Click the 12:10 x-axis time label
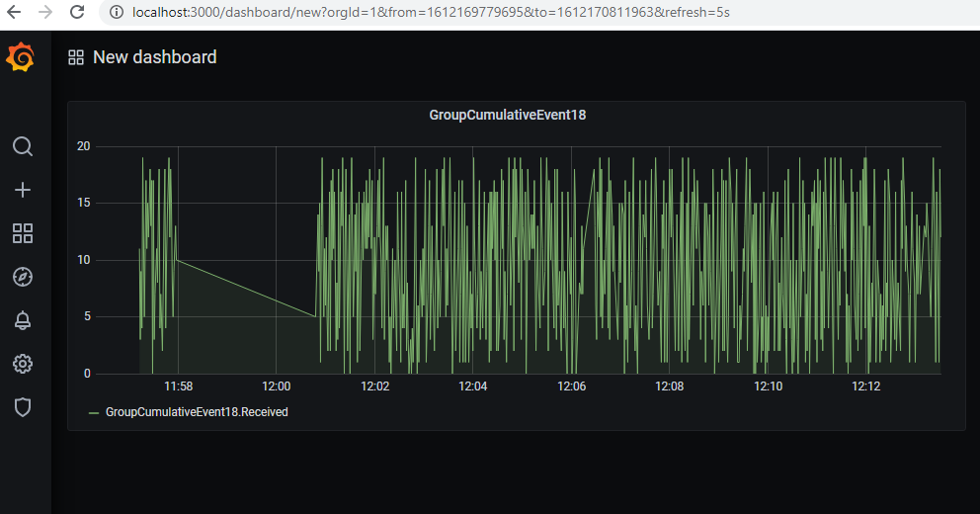The height and width of the screenshot is (514, 980). [x=769, y=386]
